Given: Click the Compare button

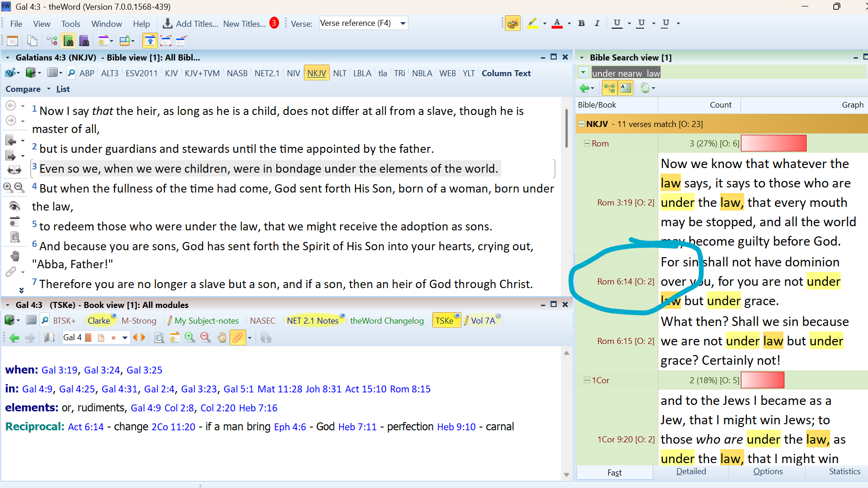Looking at the screenshot, I should [x=23, y=89].
